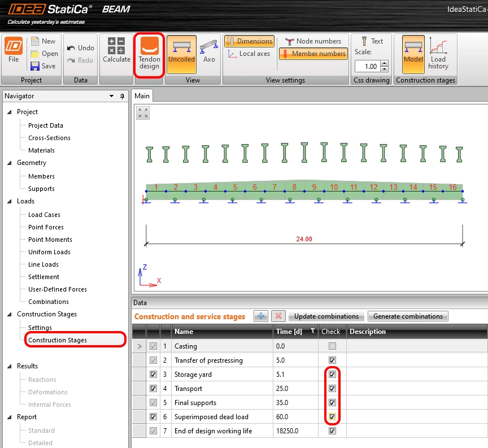Select the Main tab
This screenshot has width=488, height=448.
(142, 96)
